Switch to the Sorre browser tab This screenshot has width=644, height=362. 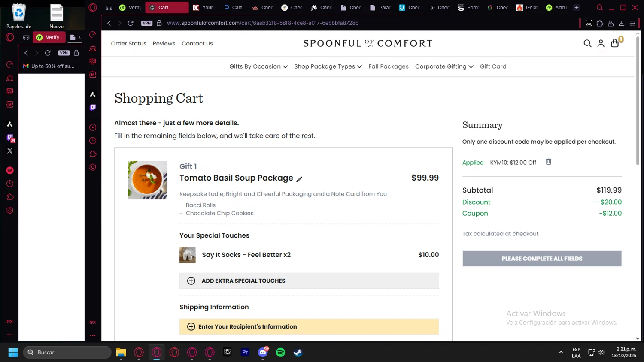point(468,7)
